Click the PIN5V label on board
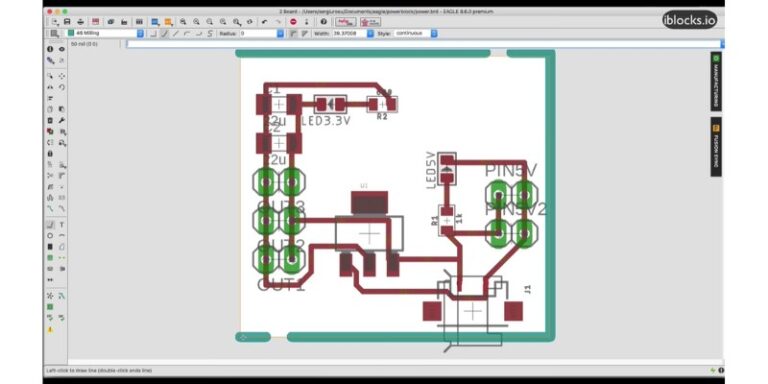 [x=510, y=171]
